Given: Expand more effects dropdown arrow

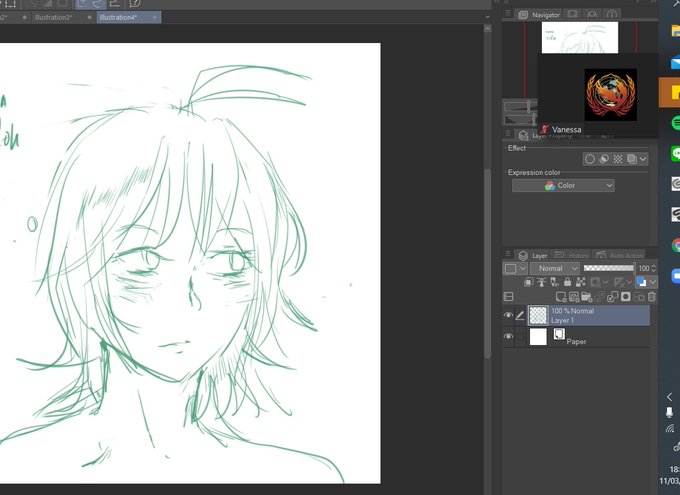Looking at the screenshot, I should [x=643, y=159].
